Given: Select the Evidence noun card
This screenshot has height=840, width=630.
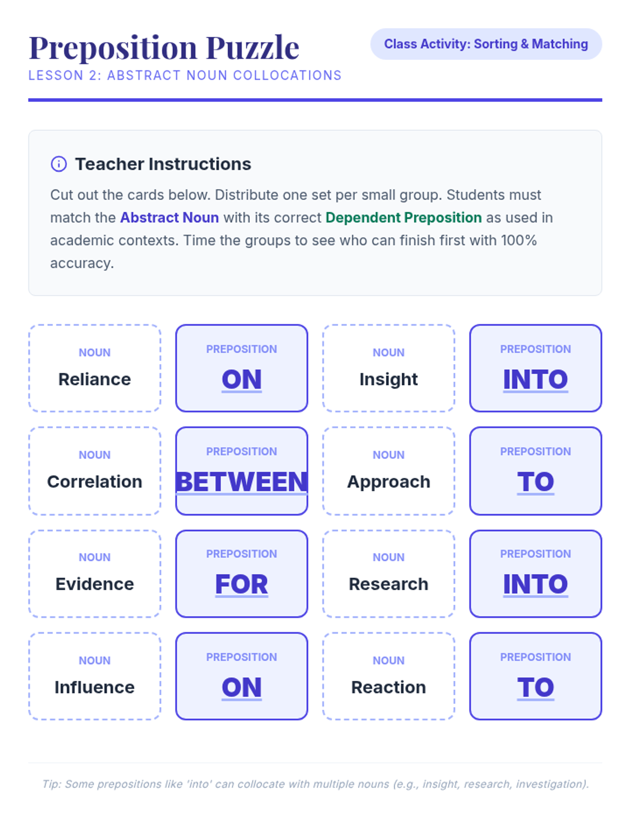Looking at the screenshot, I should click(x=94, y=573).
